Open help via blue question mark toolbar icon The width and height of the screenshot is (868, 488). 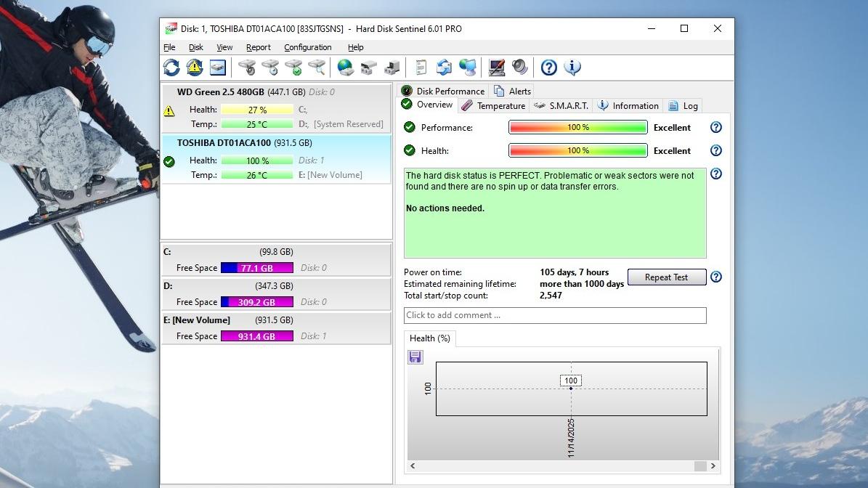(549, 68)
